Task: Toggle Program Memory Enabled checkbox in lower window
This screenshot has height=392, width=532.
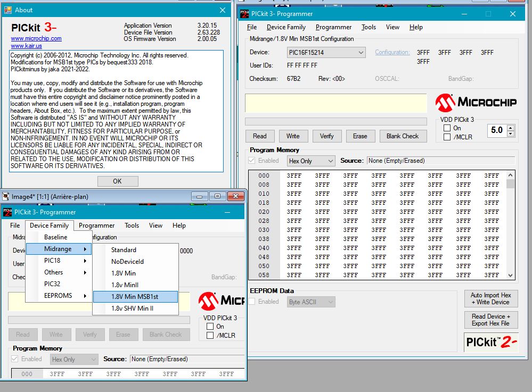Action: click(x=14, y=359)
